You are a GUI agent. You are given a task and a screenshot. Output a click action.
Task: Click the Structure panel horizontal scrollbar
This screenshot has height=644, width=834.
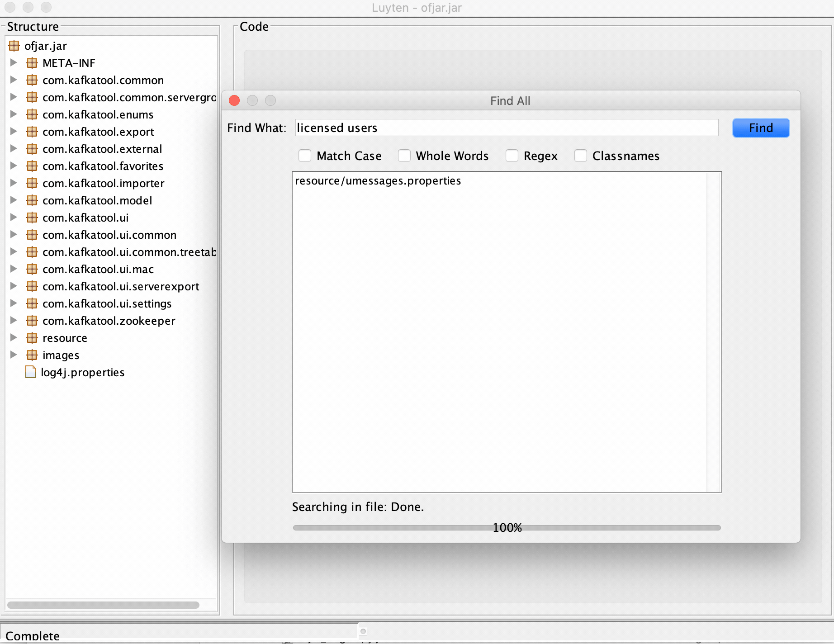(103, 605)
